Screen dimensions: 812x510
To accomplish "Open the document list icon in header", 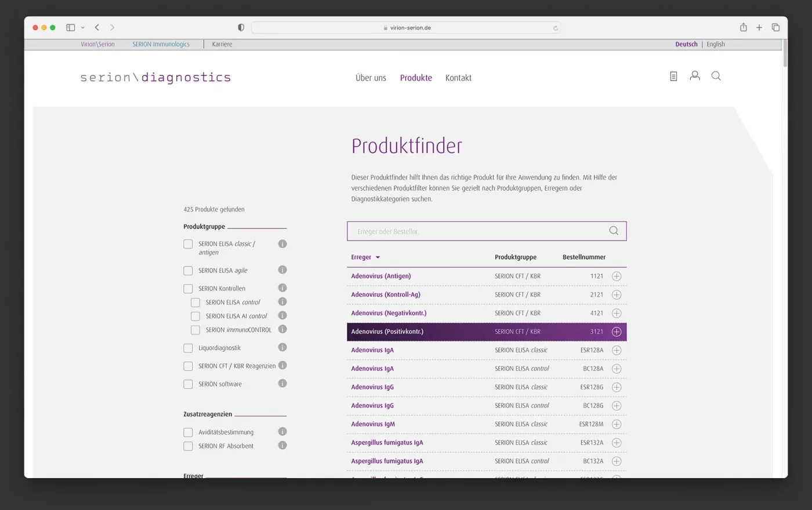I will coord(673,76).
